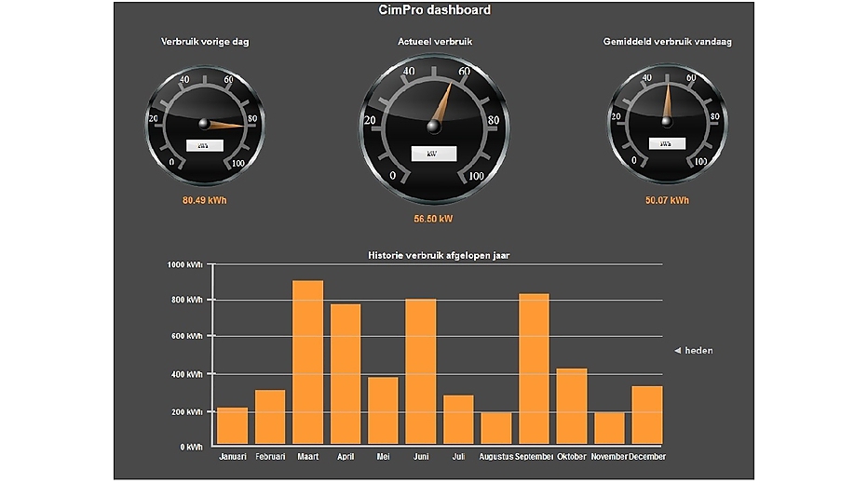Click the 1000 kWh axis label

tap(185, 265)
